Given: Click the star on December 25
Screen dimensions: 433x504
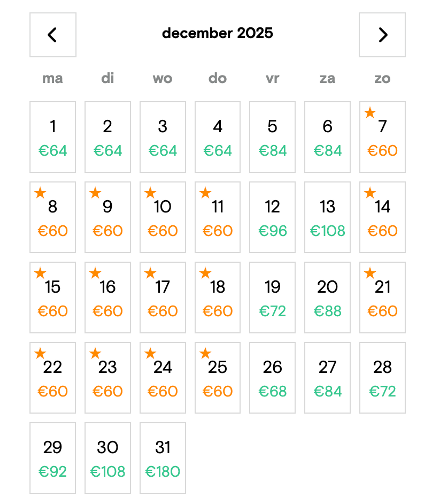Looking at the screenshot, I should (x=205, y=353).
